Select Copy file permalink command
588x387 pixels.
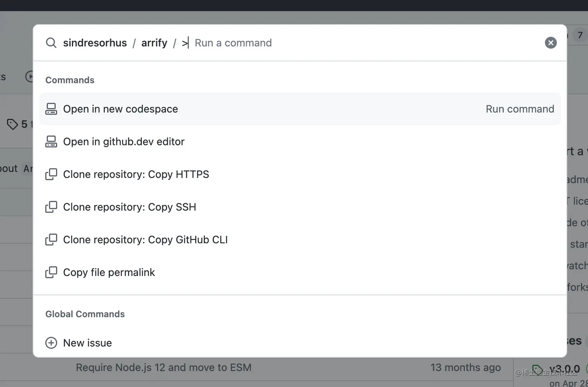point(300,272)
